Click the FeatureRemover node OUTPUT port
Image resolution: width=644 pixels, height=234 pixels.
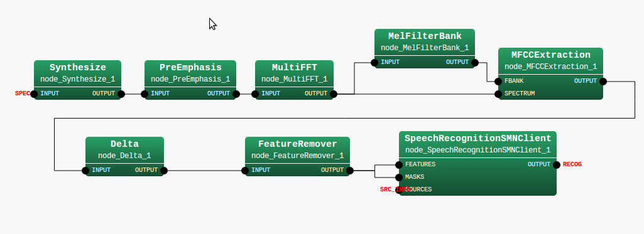350,171
